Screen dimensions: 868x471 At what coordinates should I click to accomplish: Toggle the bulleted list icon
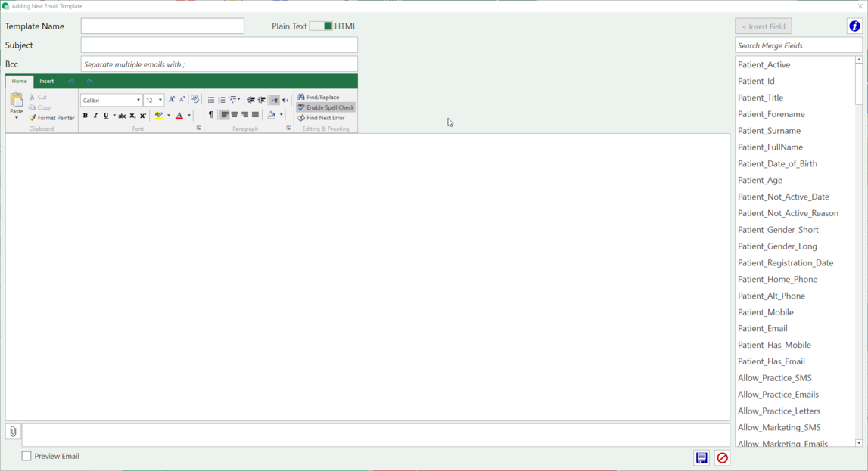pos(211,99)
